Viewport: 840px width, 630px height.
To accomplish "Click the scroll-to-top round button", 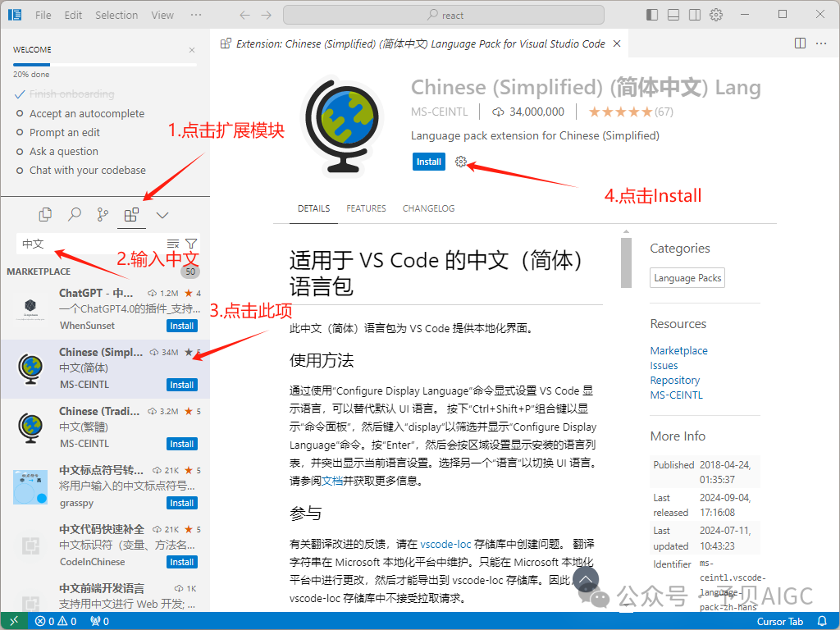I will pyautogui.click(x=586, y=579).
